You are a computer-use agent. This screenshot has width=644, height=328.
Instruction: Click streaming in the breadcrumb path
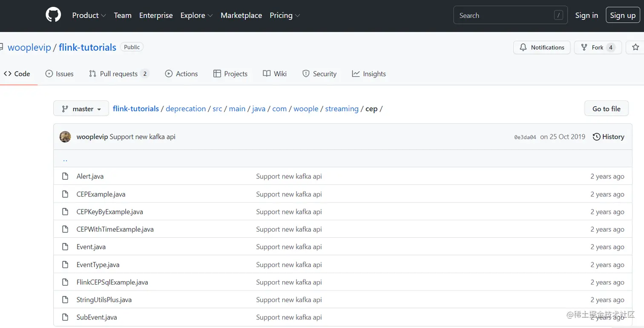[342, 109]
